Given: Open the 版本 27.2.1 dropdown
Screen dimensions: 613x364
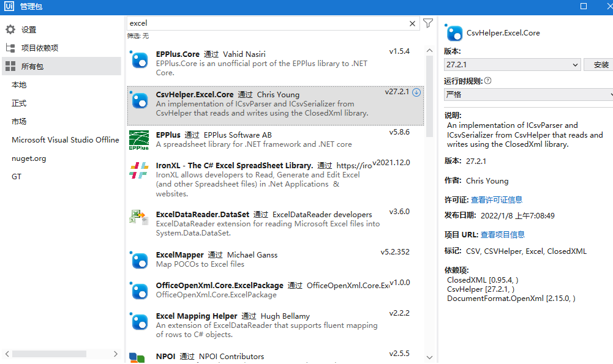Looking at the screenshot, I should [x=512, y=65].
